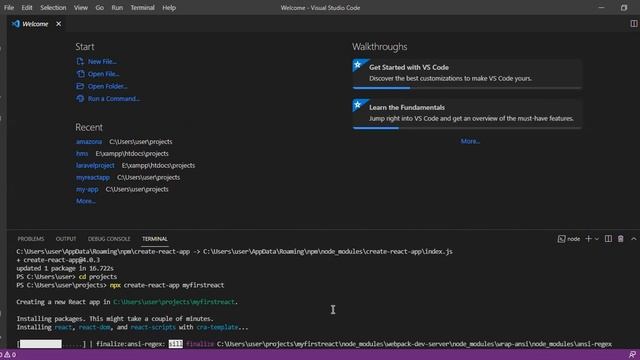Click More... under the Recent list
Viewport: 640px width, 360px height.
click(x=86, y=201)
